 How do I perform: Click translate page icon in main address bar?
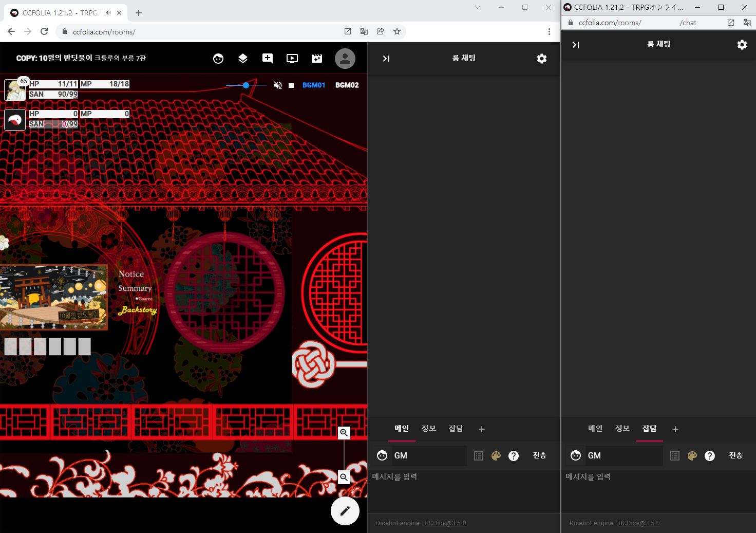tap(364, 31)
